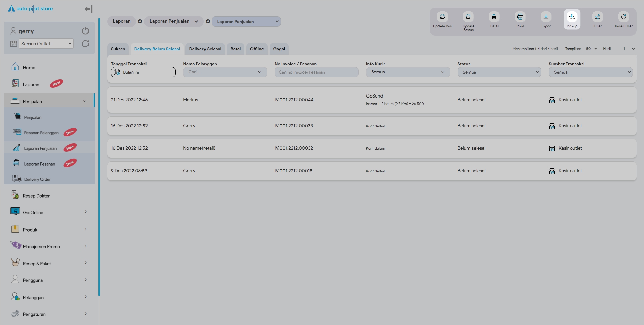Open the Sumber Transaksi dropdown
The height and width of the screenshot is (325, 644).
(x=590, y=72)
